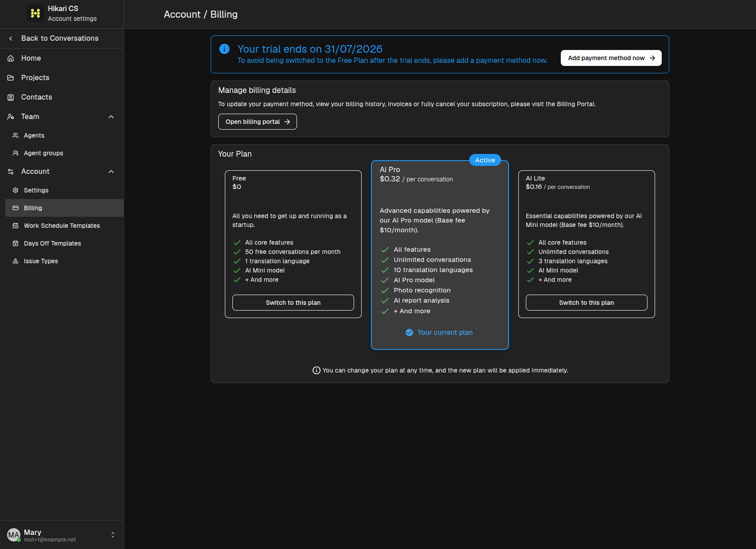
Task: Go Back to Conversations
Action: click(x=62, y=38)
